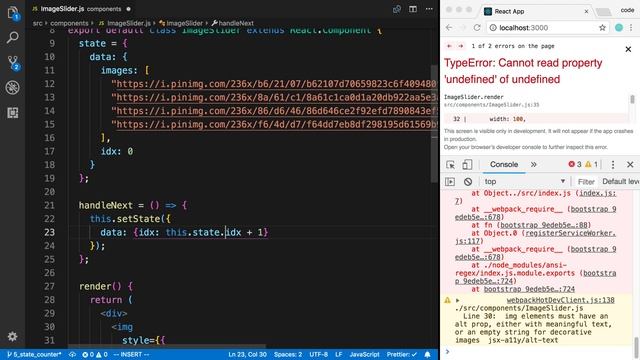Change language mode 'JavaScript'
Screen dimensions: 640x360
pyautogui.click(x=364, y=355)
